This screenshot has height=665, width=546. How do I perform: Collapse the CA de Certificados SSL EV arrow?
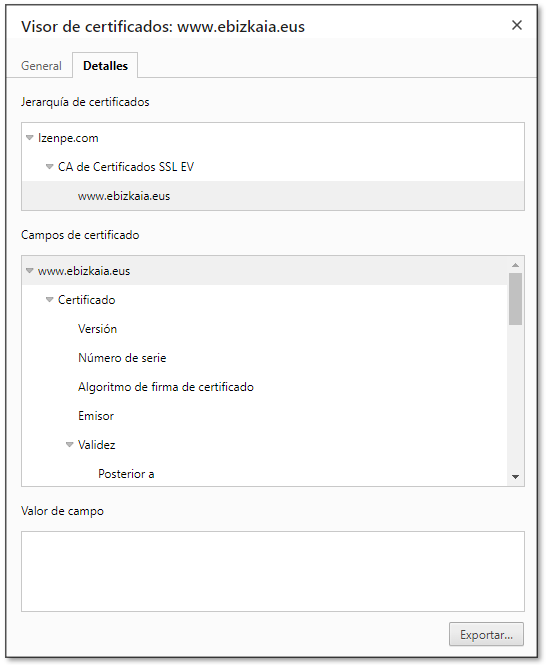(49, 167)
